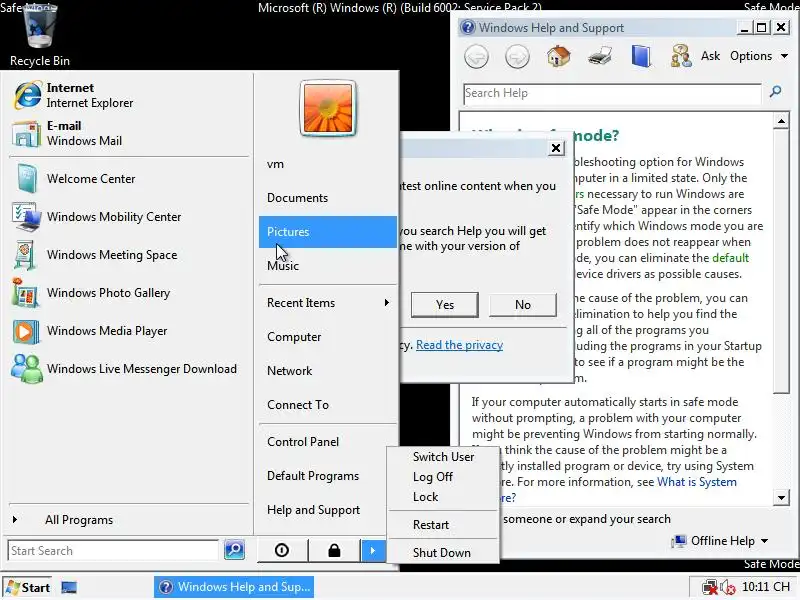Click Yes in the online content dialog

click(x=445, y=305)
